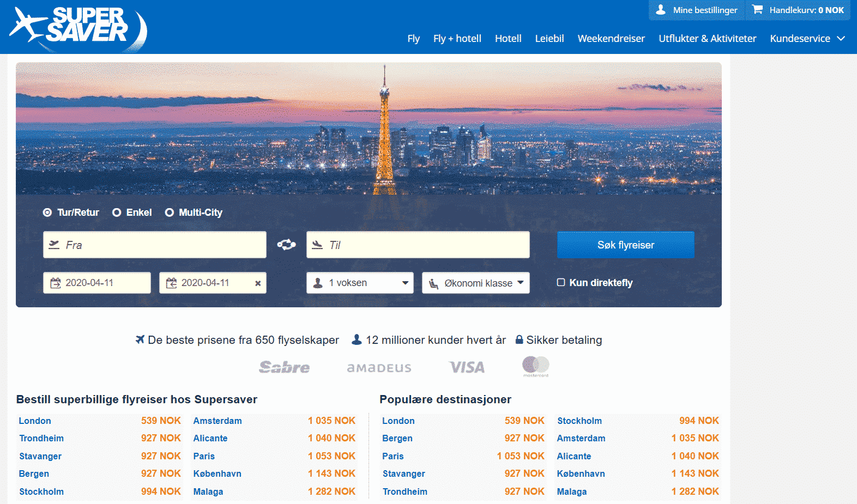Open the Fly + hotell menu item
This screenshot has height=504, width=857.
(457, 39)
